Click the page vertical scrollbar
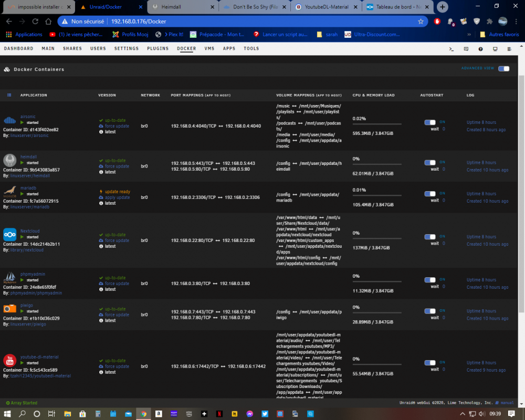 [x=521, y=194]
